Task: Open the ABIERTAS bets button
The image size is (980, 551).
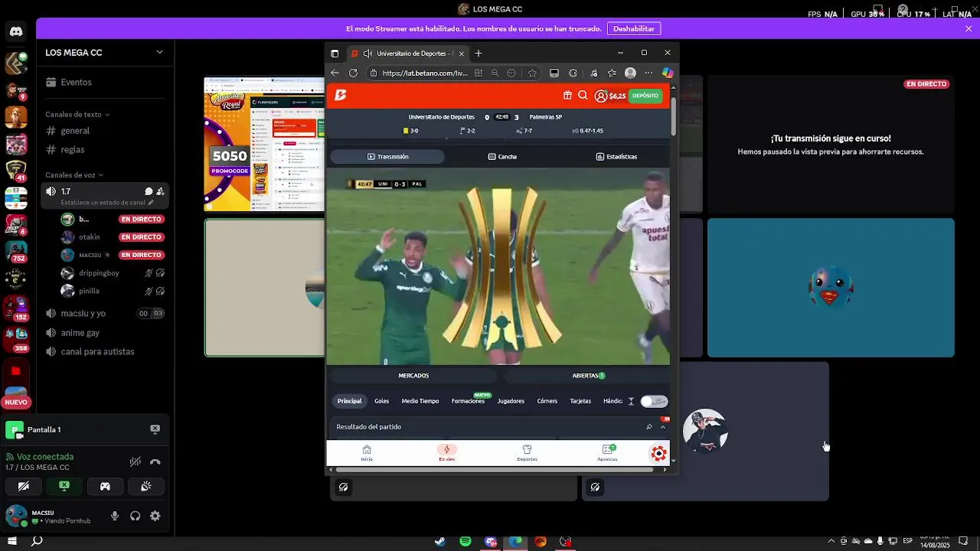Action: click(588, 376)
